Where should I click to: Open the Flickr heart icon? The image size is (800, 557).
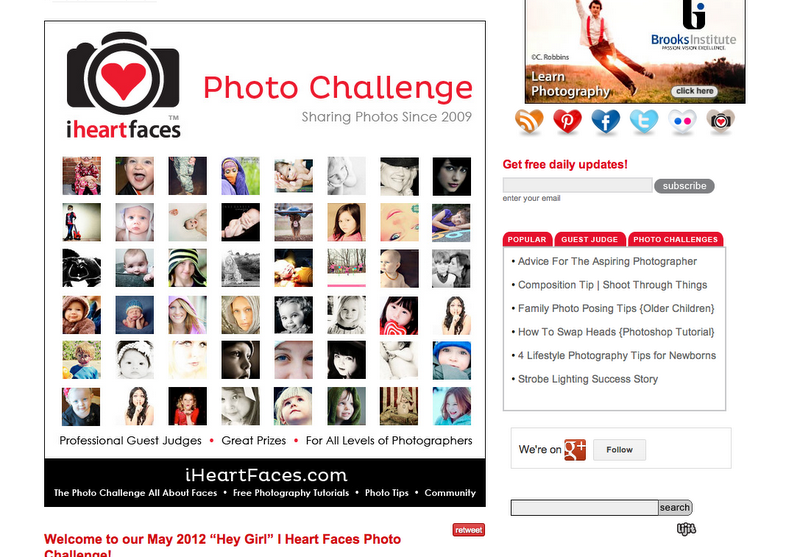682,121
